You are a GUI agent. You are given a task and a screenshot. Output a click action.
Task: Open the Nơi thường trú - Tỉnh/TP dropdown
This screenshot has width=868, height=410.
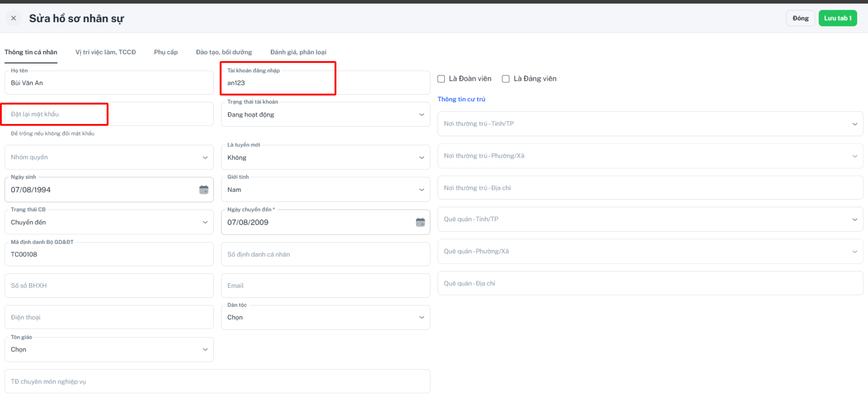coord(650,124)
